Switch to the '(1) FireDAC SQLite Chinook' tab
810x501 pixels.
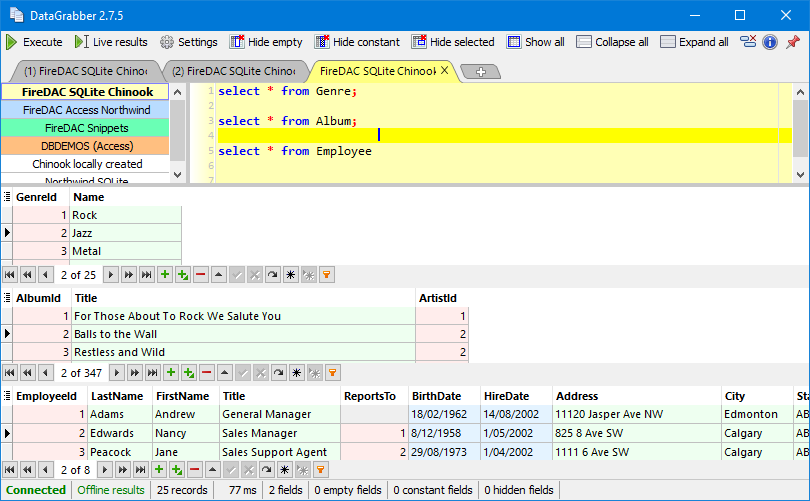pos(84,72)
